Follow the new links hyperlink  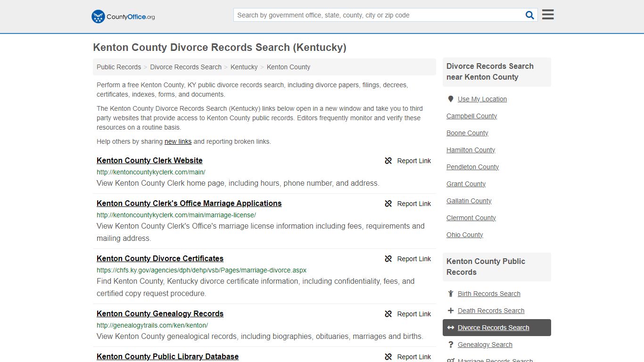click(178, 141)
